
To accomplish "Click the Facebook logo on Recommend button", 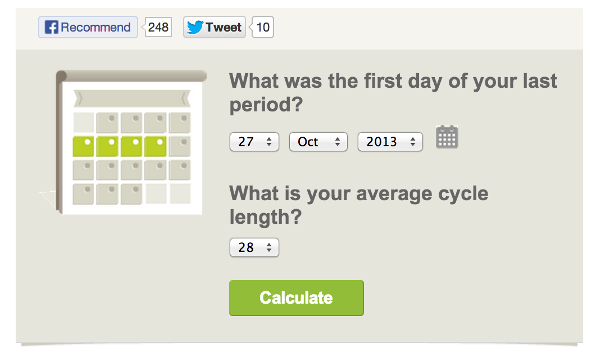I will pyautogui.click(x=51, y=27).
